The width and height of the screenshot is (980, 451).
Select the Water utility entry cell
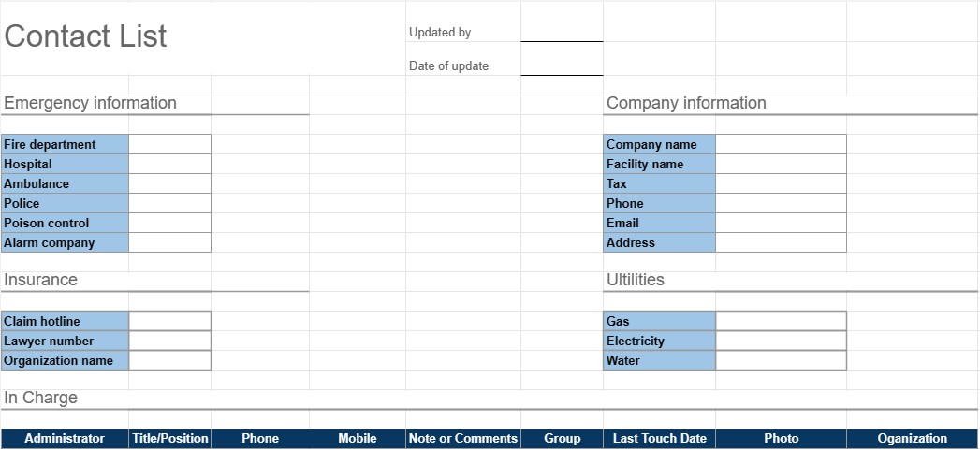[781, 360]
